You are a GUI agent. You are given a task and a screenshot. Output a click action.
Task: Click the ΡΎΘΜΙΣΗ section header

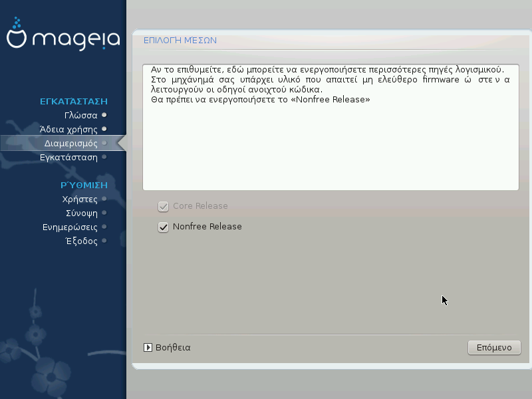pos(84,185)
